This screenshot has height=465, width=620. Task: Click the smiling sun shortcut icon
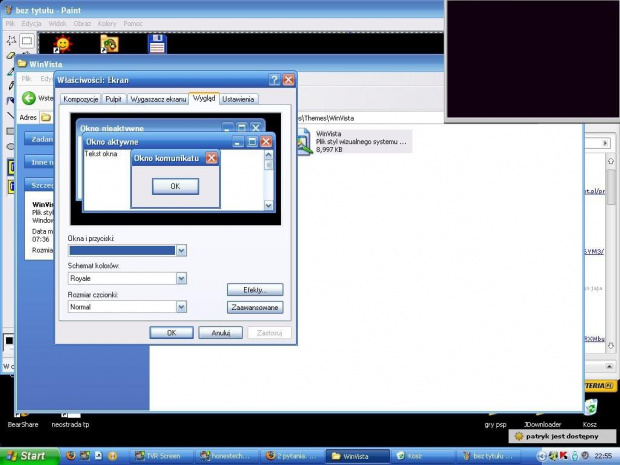62,44
